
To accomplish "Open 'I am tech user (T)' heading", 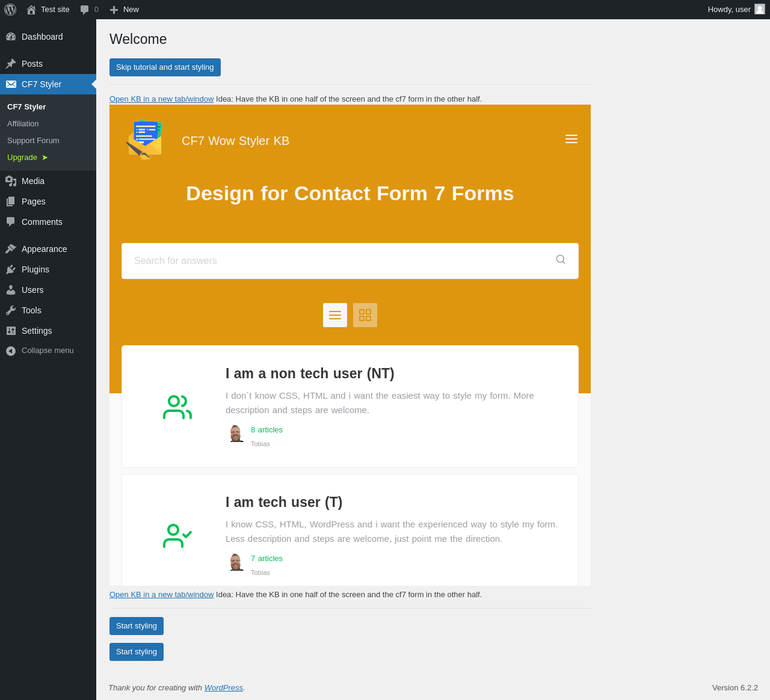I will point(284,502).
